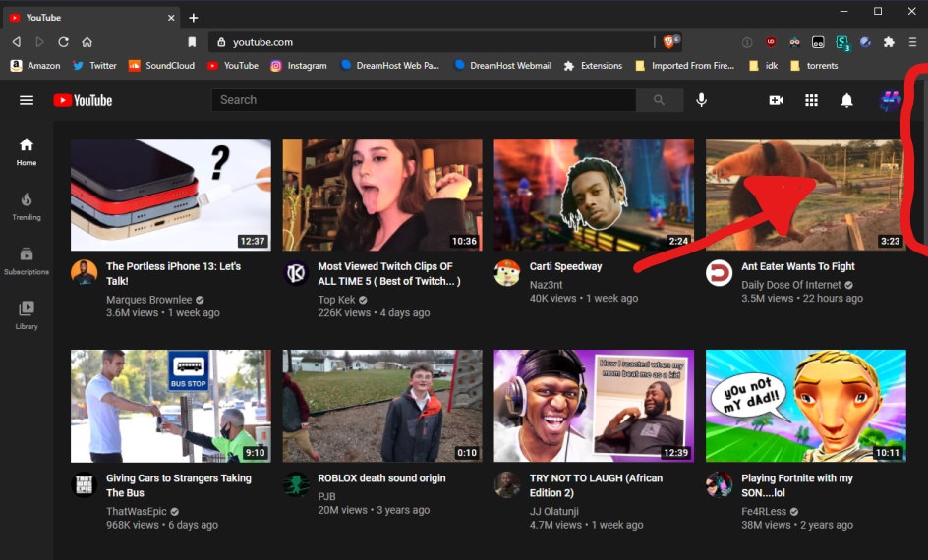The width and height of the screenshot is (928, 560).
Task: Play the Ant Eater Wants To Fight thumbnail
Action: pyautogui.click(x=805, y=195)
